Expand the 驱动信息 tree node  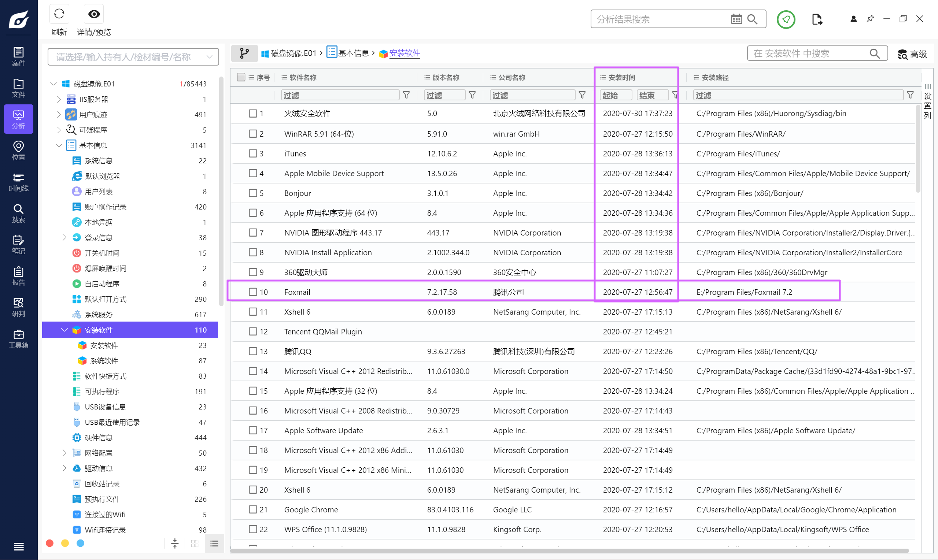click(x=64, y=468)
